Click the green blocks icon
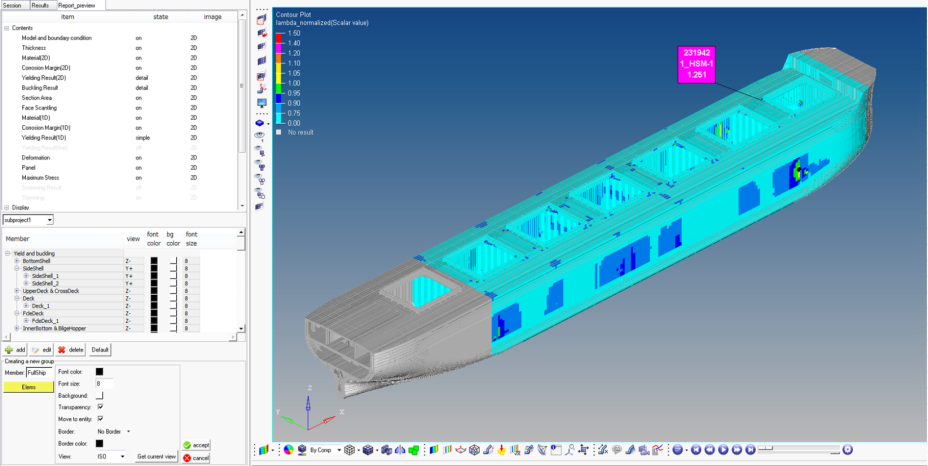 pos(414,450)
